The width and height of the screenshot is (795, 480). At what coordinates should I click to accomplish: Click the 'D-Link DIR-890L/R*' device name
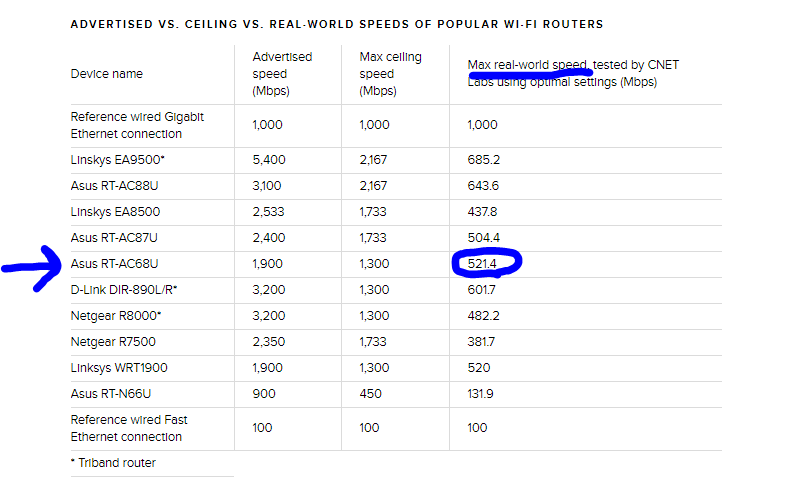[124, 290]
